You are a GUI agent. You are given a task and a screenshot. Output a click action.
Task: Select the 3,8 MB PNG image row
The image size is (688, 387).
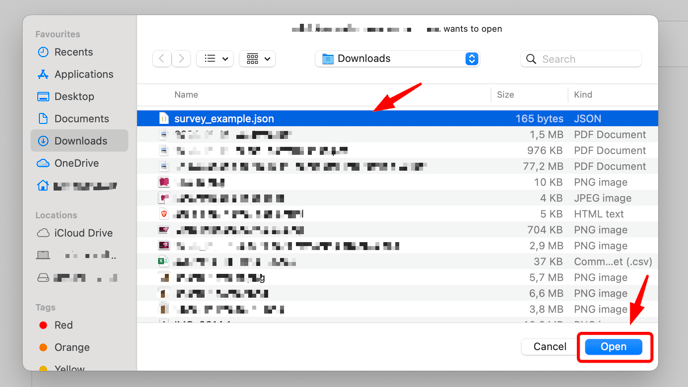click(398, 309)
